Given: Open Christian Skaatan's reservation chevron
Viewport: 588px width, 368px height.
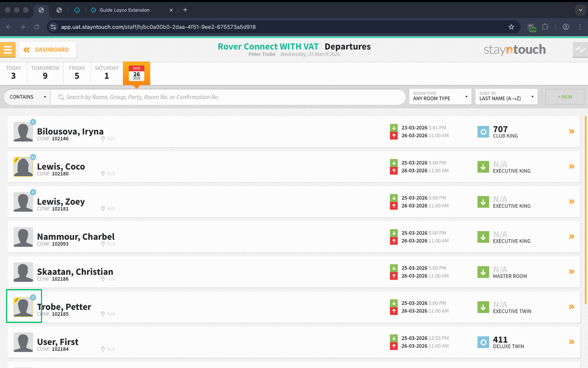Looking at the screenshot, I should (x=572, y=272).
